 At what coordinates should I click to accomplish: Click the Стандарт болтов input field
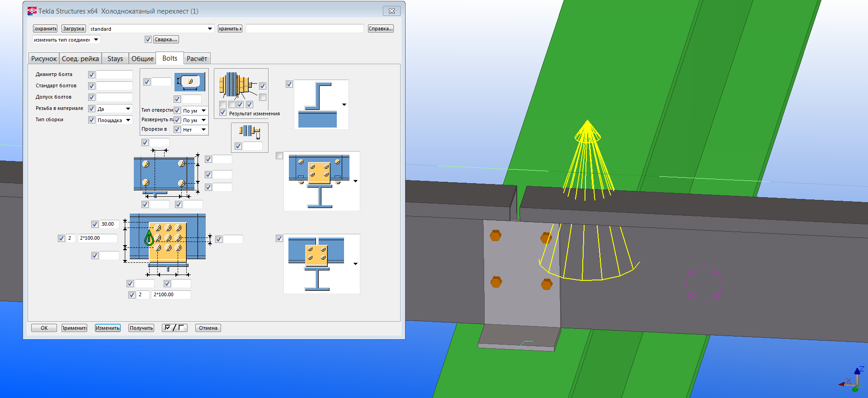point(115,86)
